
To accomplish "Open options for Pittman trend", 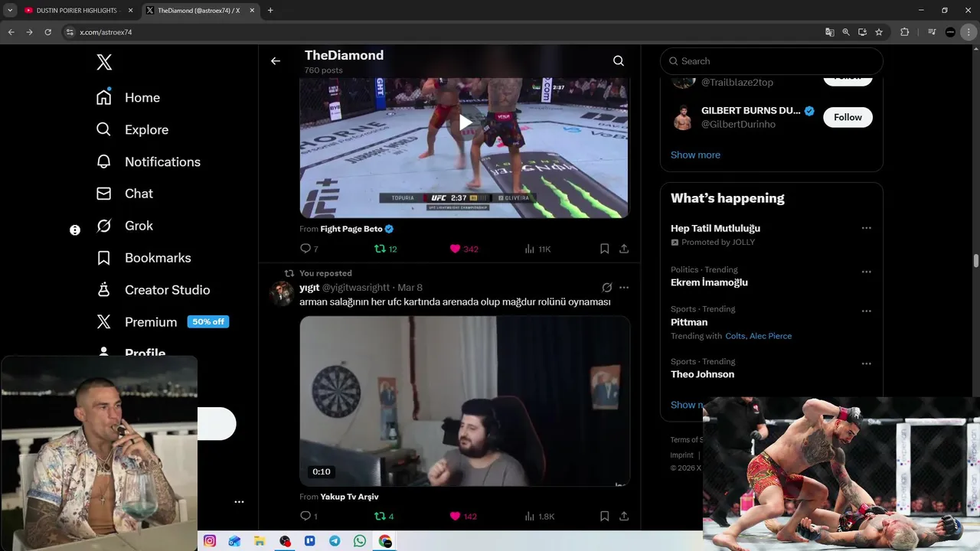I will [866, 311].
